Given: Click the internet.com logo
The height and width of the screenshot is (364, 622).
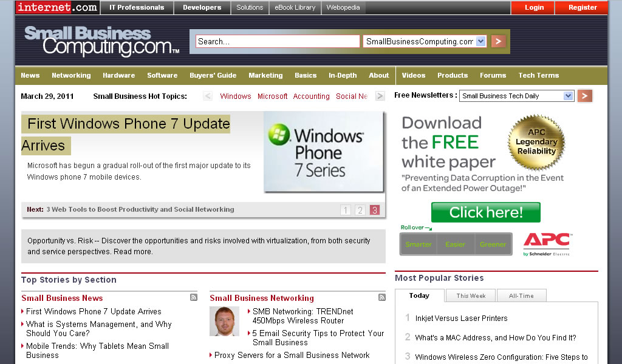Looking at the screenshot, I should tap(56, 7).
